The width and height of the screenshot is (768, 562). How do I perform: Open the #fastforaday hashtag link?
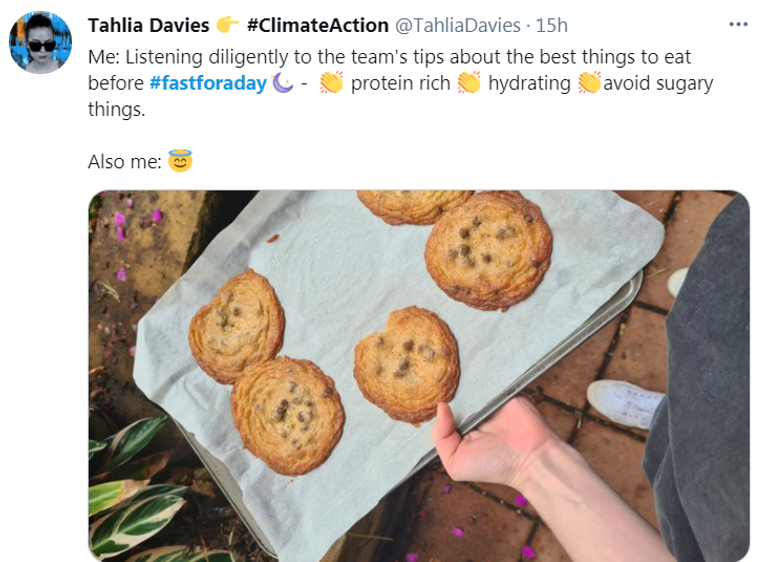click(207, 83)
